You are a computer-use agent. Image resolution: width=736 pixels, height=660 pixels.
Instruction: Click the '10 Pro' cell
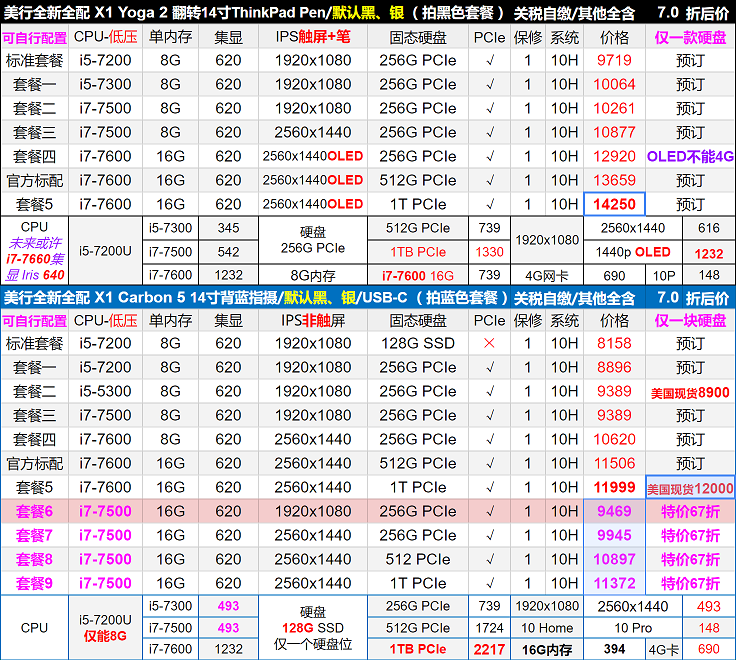pyautogui.click(x=633, y=628)
